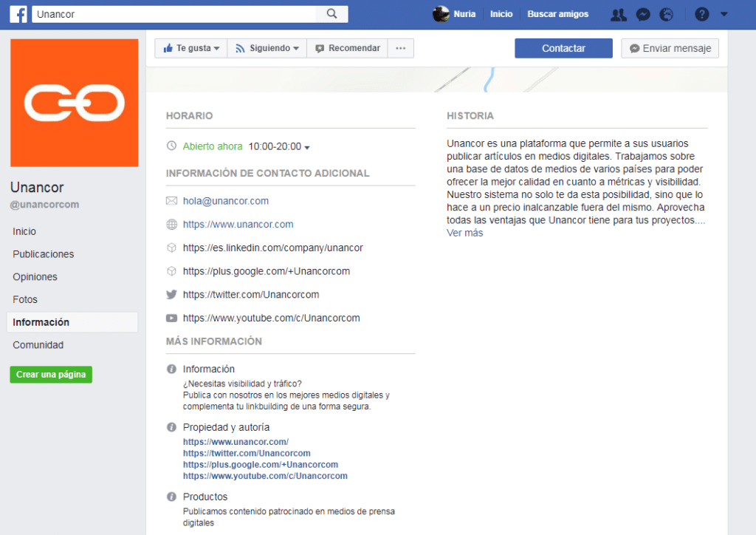The image size is (756, 535).
Task: Open plus.google.com/+Unancorcom under Propiedad y autoría
Action: coord(261,465)
